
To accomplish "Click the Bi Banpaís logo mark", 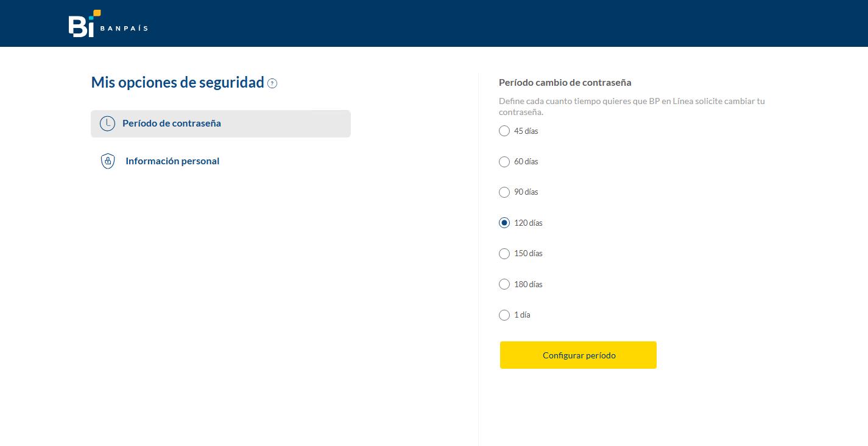I will tap(81, 26).
